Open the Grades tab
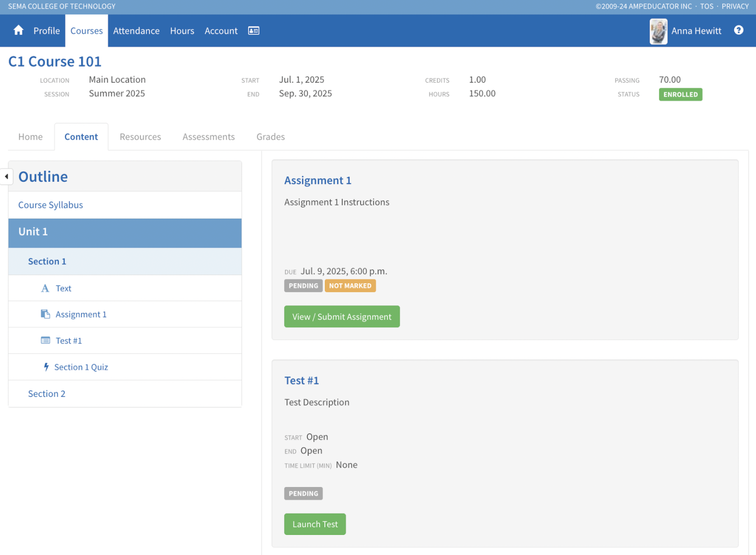 point(270,137)
